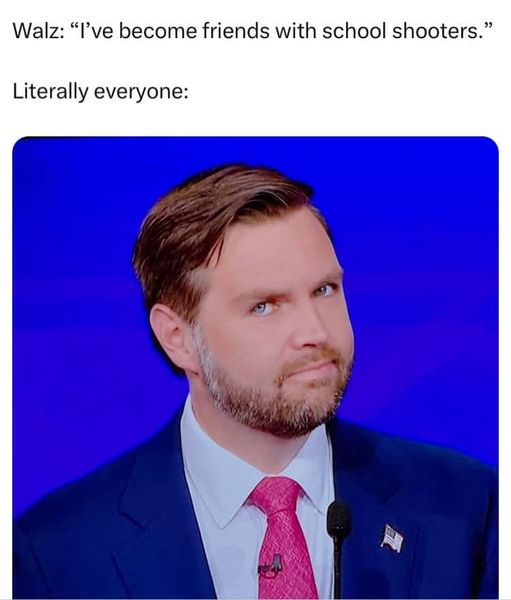511x600 pixels.
Task: Click the light blue shirt collar
Action: coord(214,473)
